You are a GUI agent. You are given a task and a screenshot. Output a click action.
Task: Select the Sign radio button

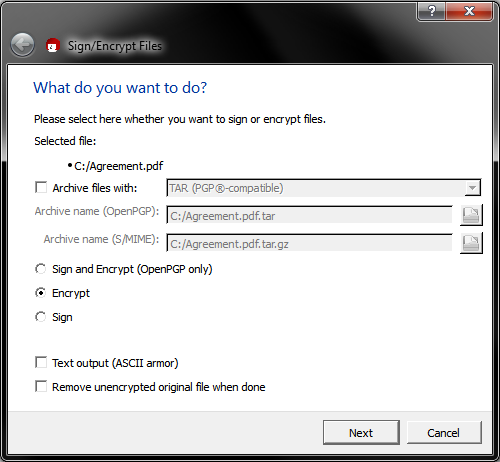(41, 317)
